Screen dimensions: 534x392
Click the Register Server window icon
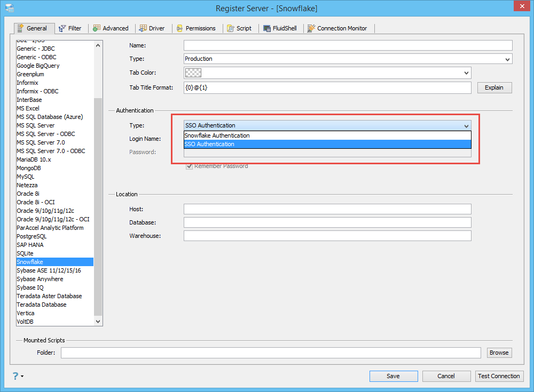coord(10,8)
